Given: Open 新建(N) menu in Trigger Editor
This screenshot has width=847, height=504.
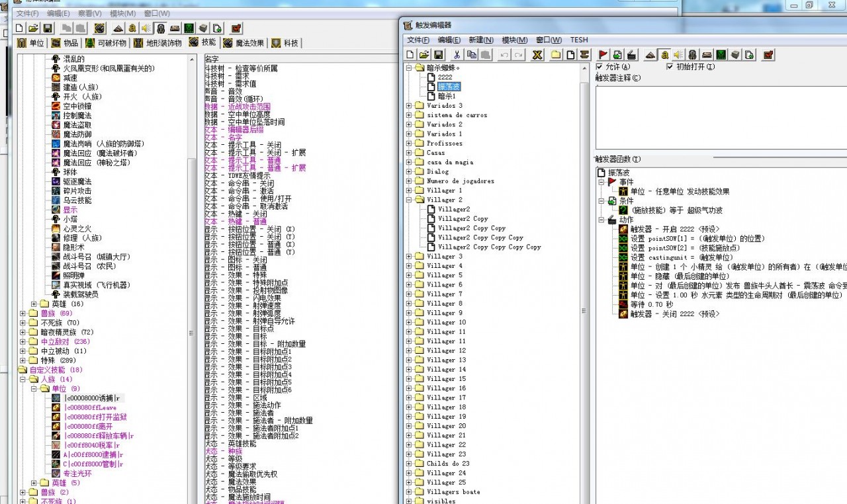Looking at the screenshot, I should pos(481,40).
